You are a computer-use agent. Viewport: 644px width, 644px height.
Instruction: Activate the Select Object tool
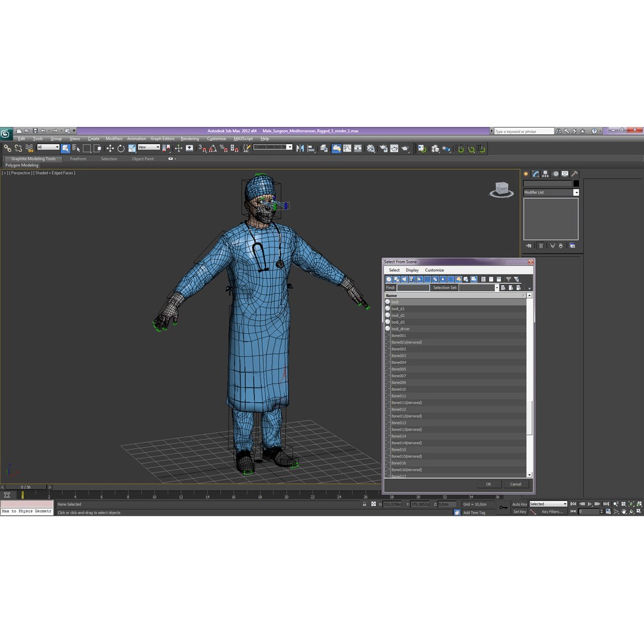(66, 148)
